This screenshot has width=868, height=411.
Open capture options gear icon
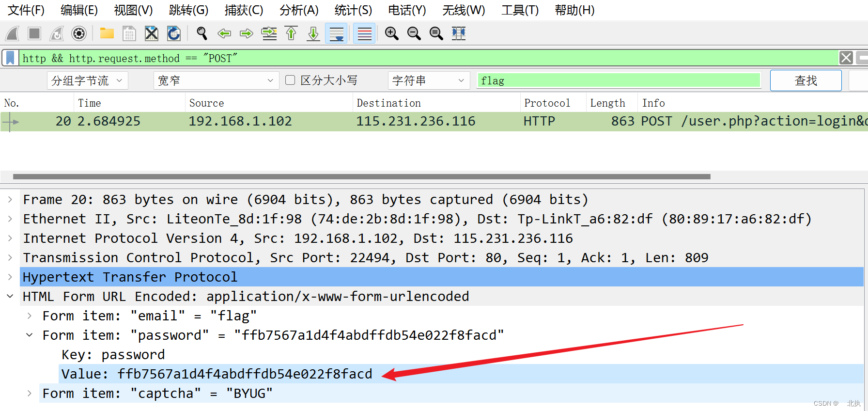coord(79,33)
